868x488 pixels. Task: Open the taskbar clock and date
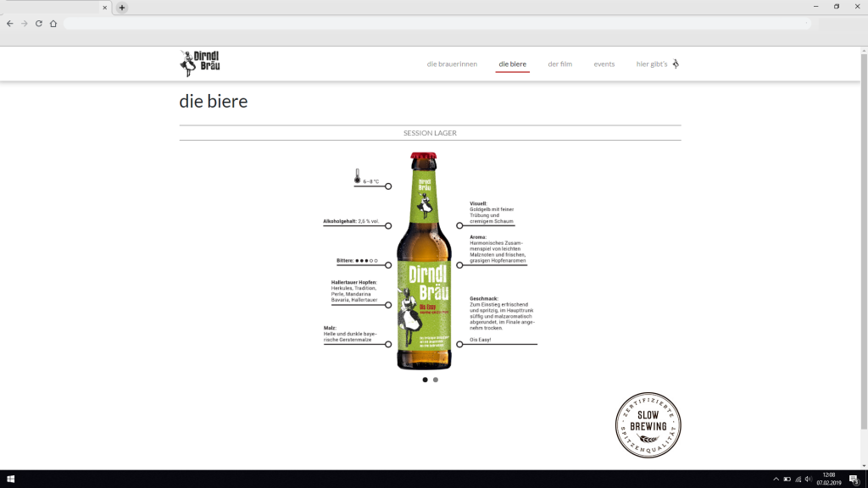pyautogui.click(x=829, y=480)
